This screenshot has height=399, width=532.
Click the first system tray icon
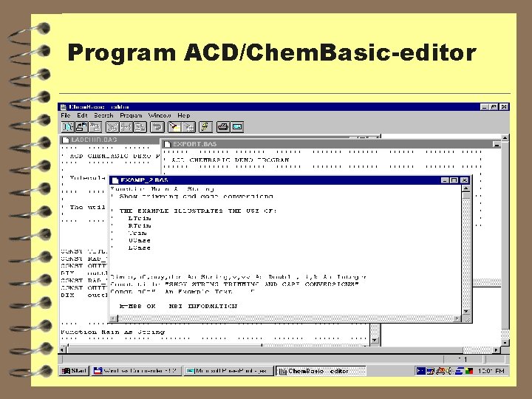tap(420, 371)
